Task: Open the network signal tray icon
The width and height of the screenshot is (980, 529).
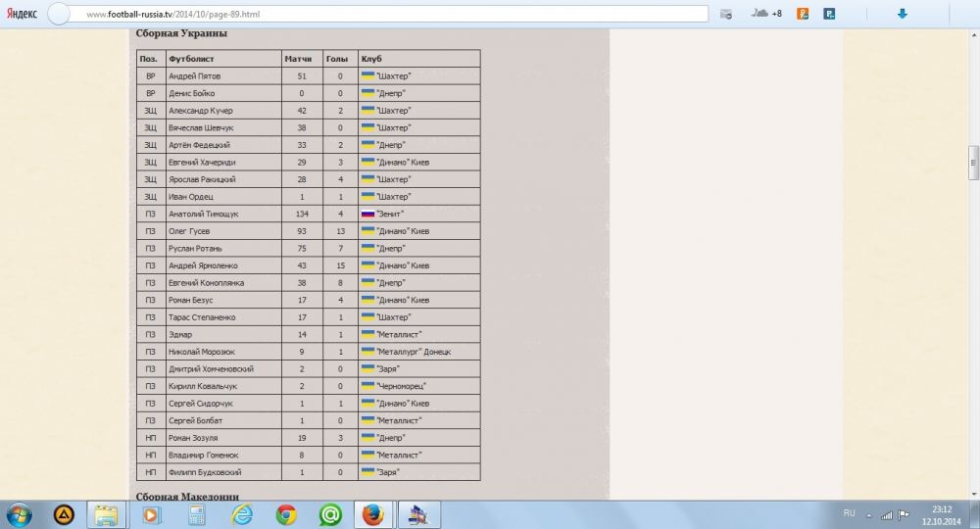Action: tap(886, 515)
